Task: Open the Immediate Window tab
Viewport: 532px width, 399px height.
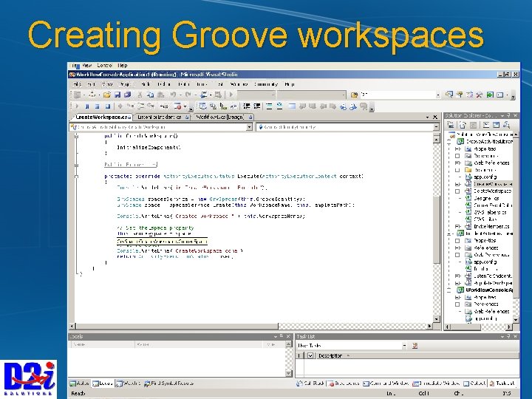Action: 437,383
